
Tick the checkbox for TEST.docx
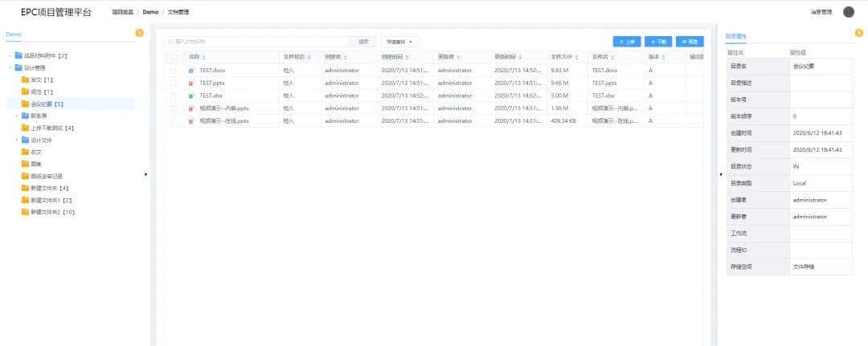pyautogui.click(x=174, y=71)
